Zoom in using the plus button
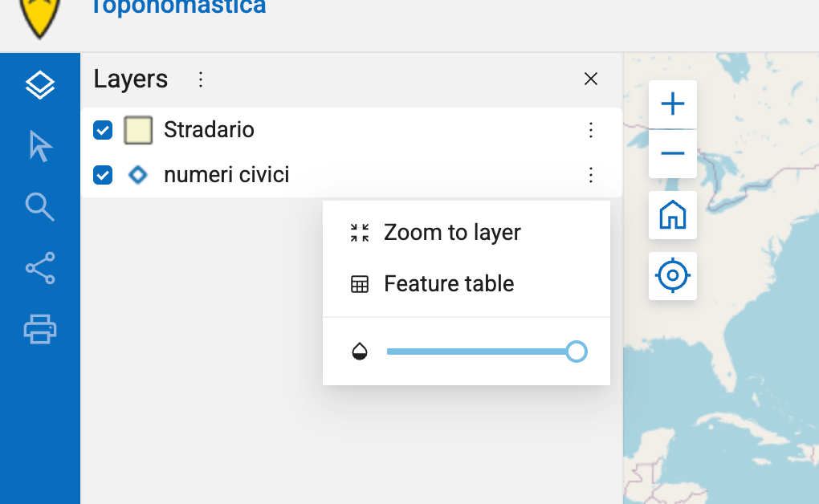Image resolution: width=819 pixels, height=504 pixels. coord(673,103)
